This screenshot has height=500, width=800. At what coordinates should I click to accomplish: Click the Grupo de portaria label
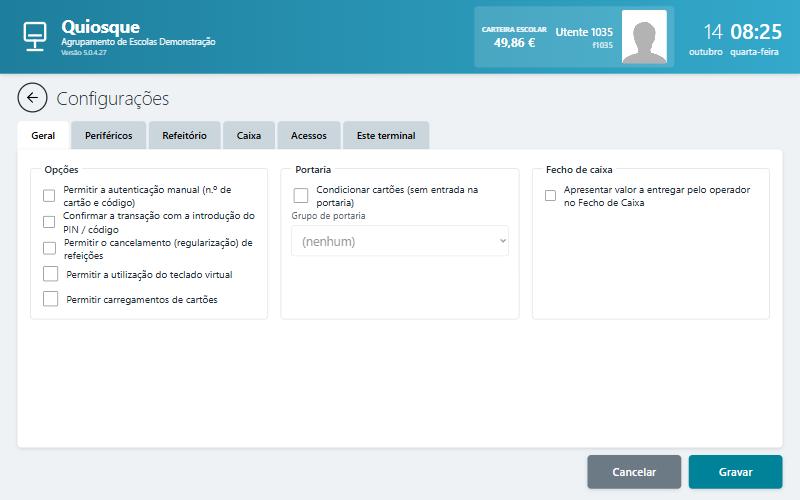tap(329, 216)
